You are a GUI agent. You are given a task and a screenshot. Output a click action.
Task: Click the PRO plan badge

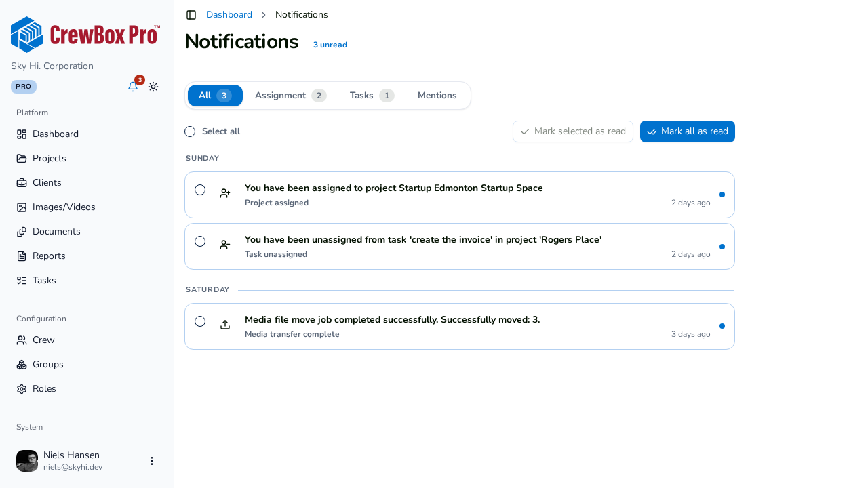[x=24, y=87]
